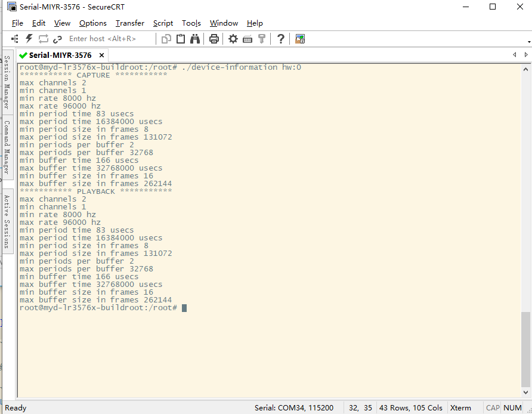Open the Session Manager side panel

(7, 82)
